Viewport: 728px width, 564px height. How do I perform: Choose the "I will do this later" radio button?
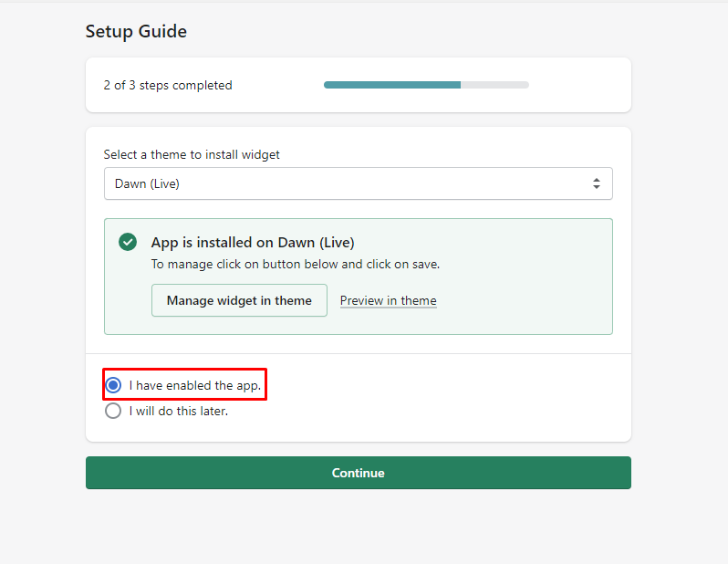point(113,411)
